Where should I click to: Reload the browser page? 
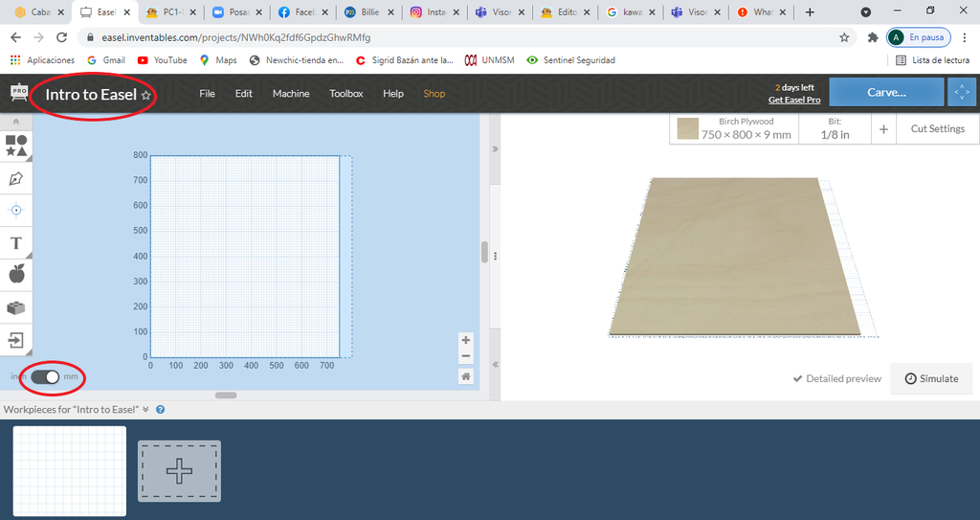click(x=61, y=37)
